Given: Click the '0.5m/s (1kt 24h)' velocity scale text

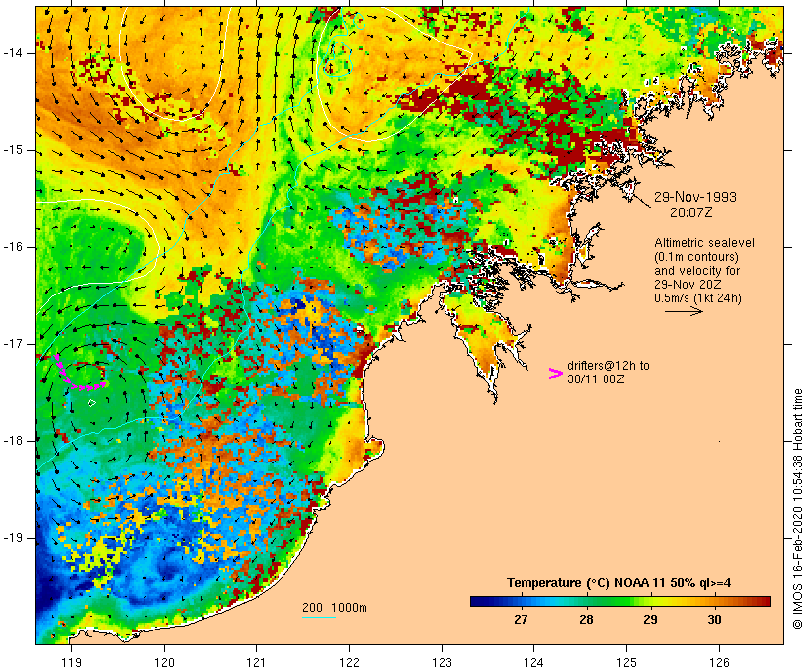Looking at the screenshot, I should (x=697, y=298).
